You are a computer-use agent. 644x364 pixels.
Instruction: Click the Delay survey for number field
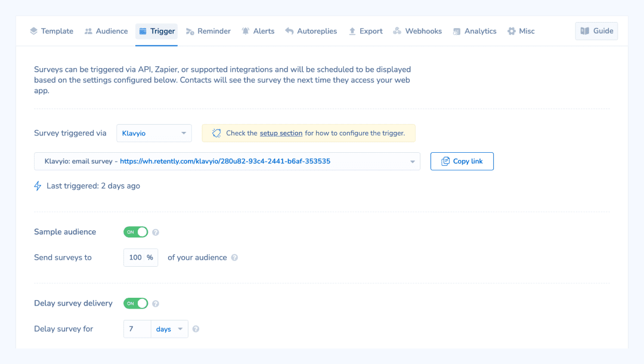137,329
